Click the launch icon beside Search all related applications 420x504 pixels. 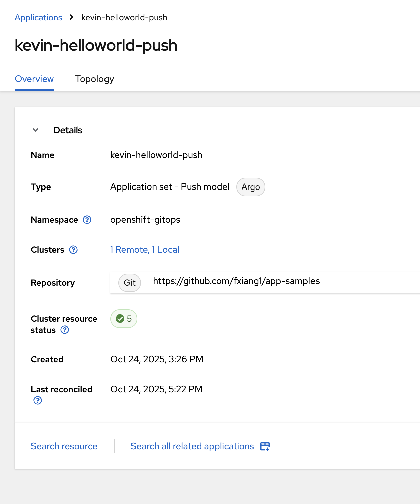(x=265, y=446)
